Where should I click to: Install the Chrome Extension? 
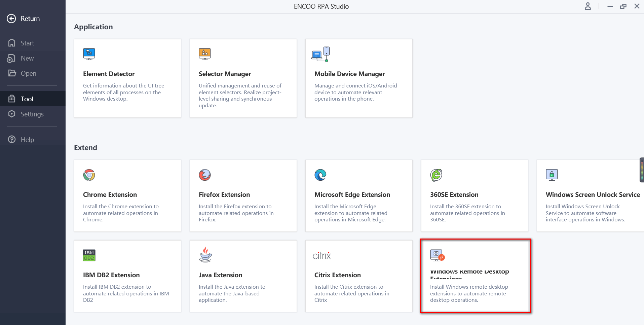[127, 196]
